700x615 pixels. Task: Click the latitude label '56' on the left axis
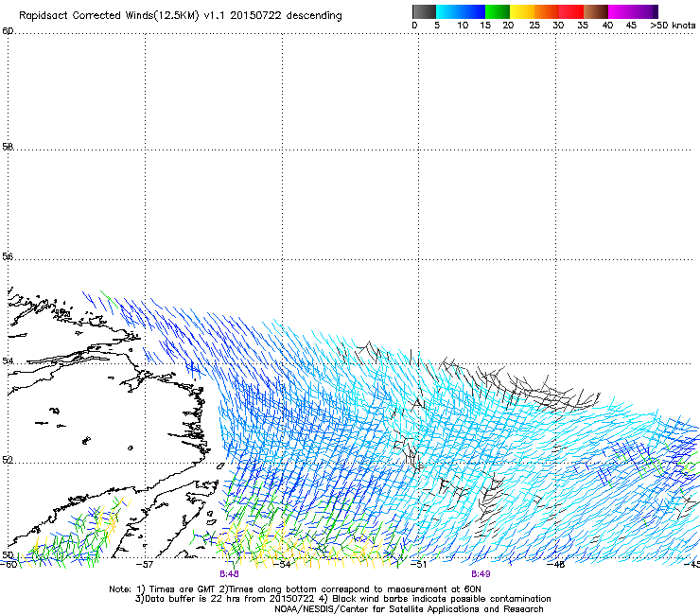click(x=8, y=256)
